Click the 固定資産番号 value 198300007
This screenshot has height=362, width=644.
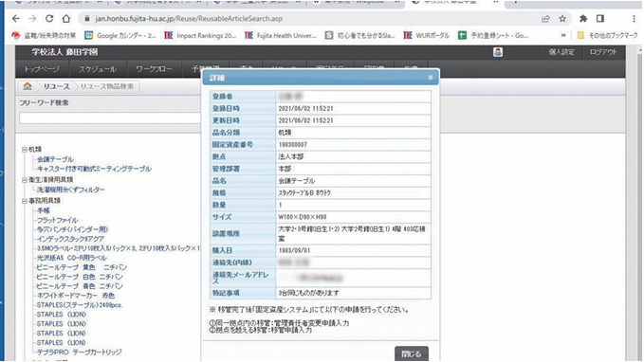tap(293, 144)
